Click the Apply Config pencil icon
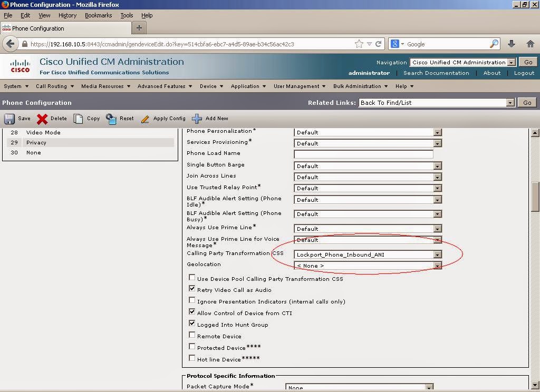The image size is (540, 392). pyautogui.click(x=145, y=119)
